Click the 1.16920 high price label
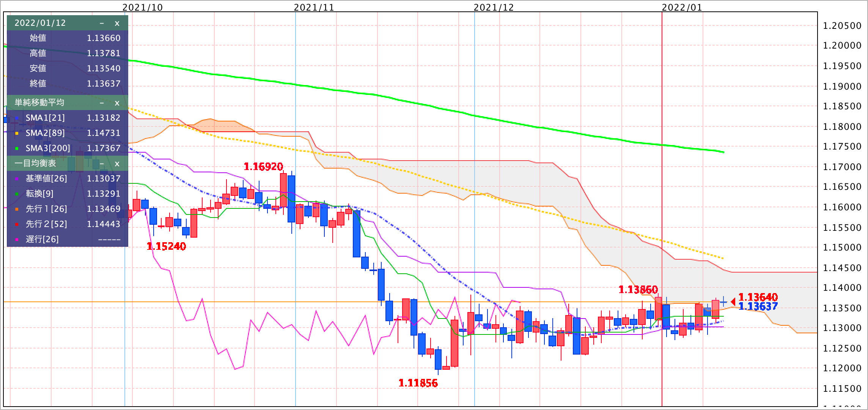This screenshot has width=868, height=410. [263, 167]
